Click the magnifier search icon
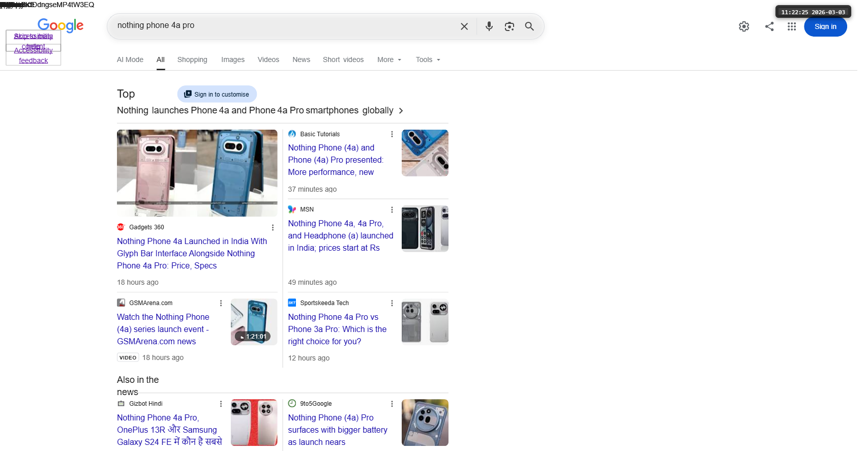The width and height of the screenshot is (868, 451). coord(529,26)
